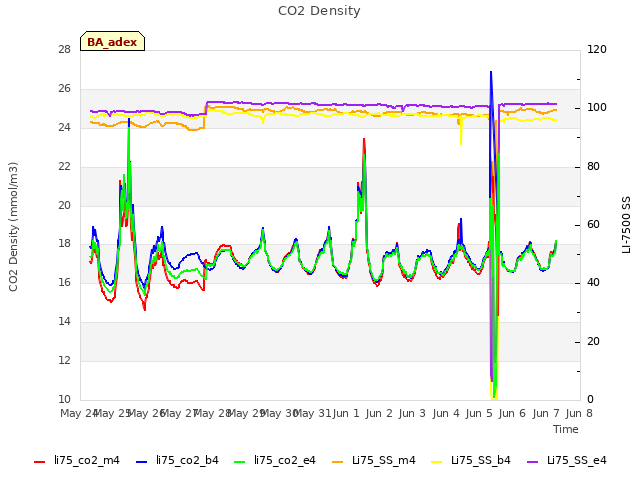The image size is (640, 480).
Task: Click the Jun 5 x-axis tick label
Action: click(x=479, y=413)
